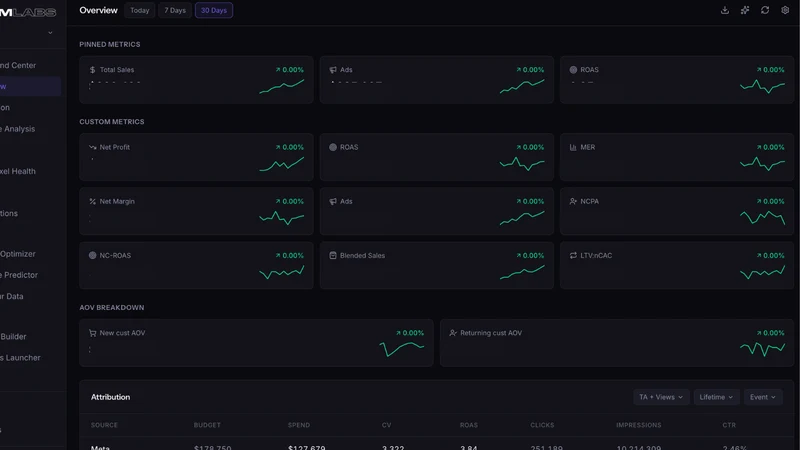Click the IMPRESSIONS column header
The height and width of the screenshot is (450, 800).
point(638,425)
